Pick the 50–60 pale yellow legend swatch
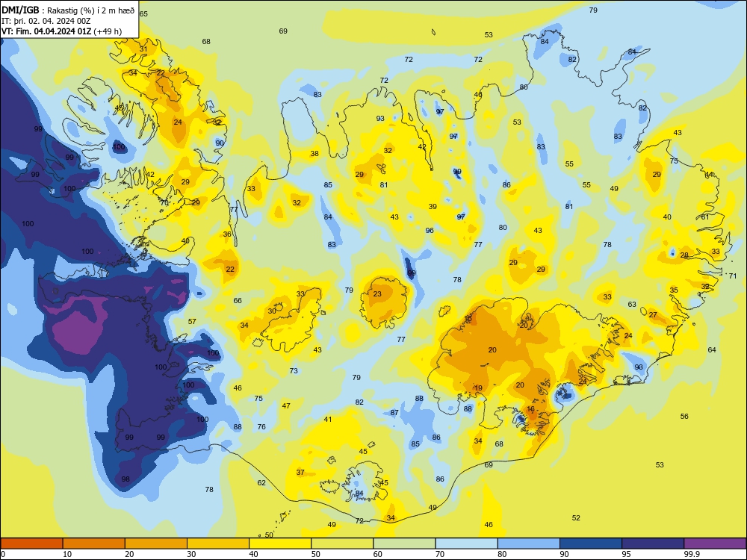This screenshot has width=747, height=560. click(x=342, y=544)
